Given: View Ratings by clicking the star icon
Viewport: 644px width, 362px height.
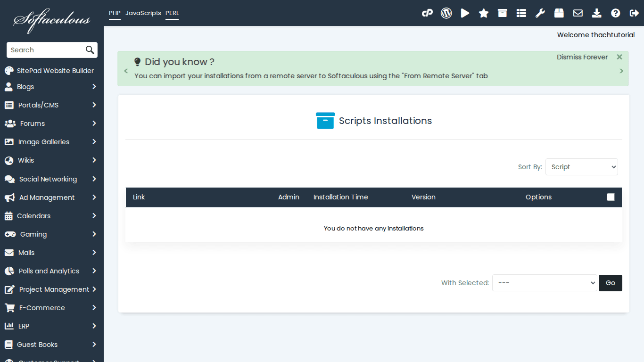Looking at the screenshot, I should pos(484,13).
